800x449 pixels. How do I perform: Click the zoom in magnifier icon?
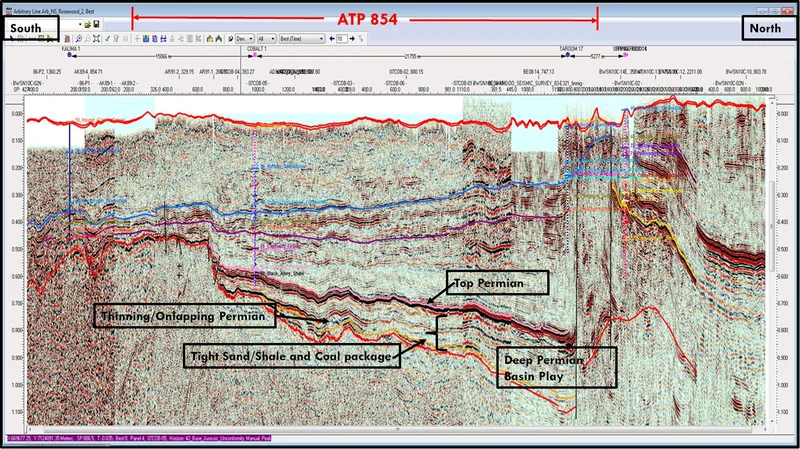click(x=79, y=39)
